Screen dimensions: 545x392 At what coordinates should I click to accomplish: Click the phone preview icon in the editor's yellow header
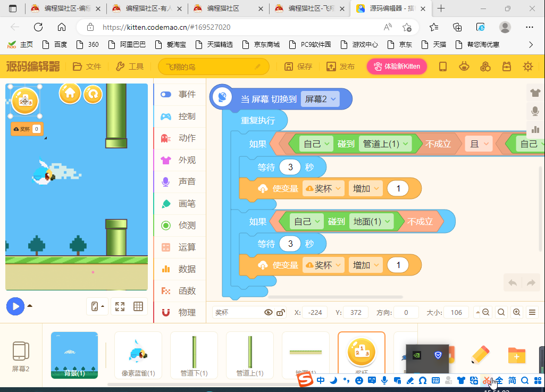[x=442, y=66]
